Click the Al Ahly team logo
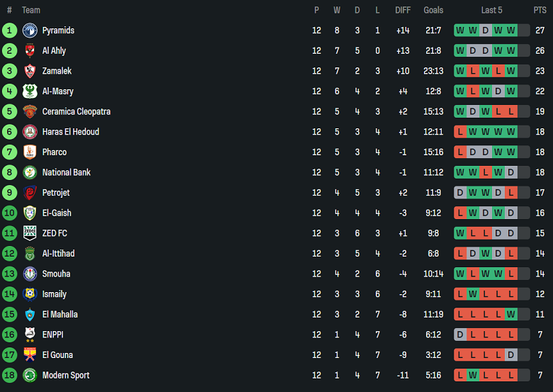The width and height of the screenshot is (553, 392). click(x=30, y=51)
